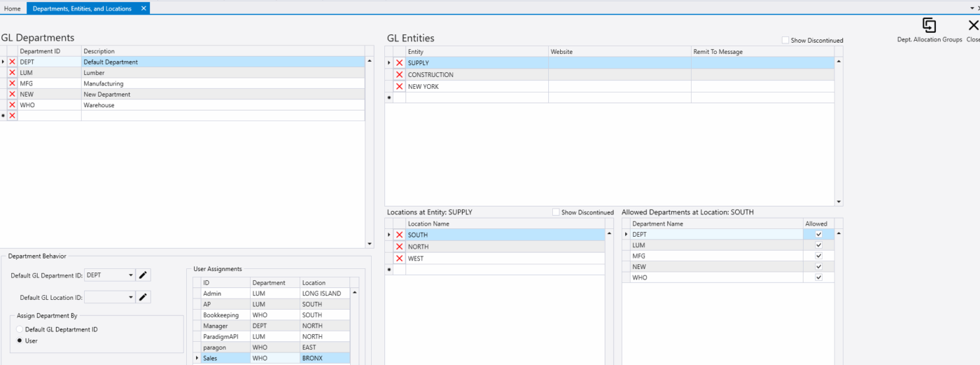The width and height of the screenshot is (980, 365).
Task: Uncheck Allowed for DEPT department
Action: pyautogui.click(x=818, y=235)
